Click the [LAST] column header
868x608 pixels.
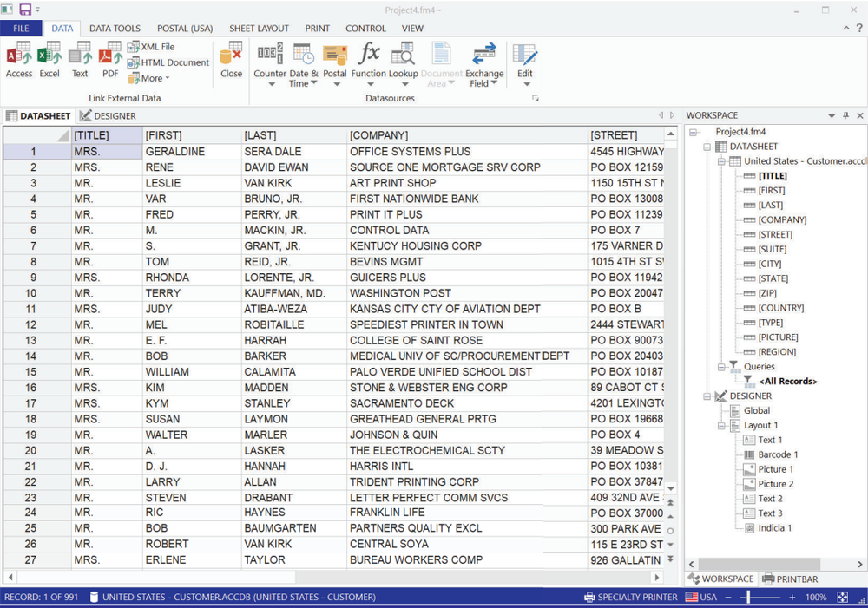(x=294, y=135)
